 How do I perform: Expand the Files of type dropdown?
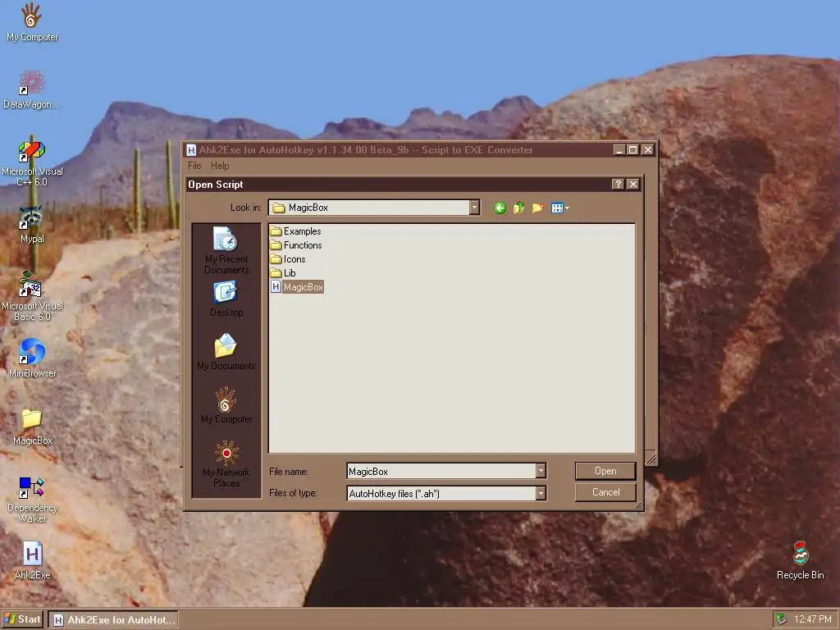[541, 493]
